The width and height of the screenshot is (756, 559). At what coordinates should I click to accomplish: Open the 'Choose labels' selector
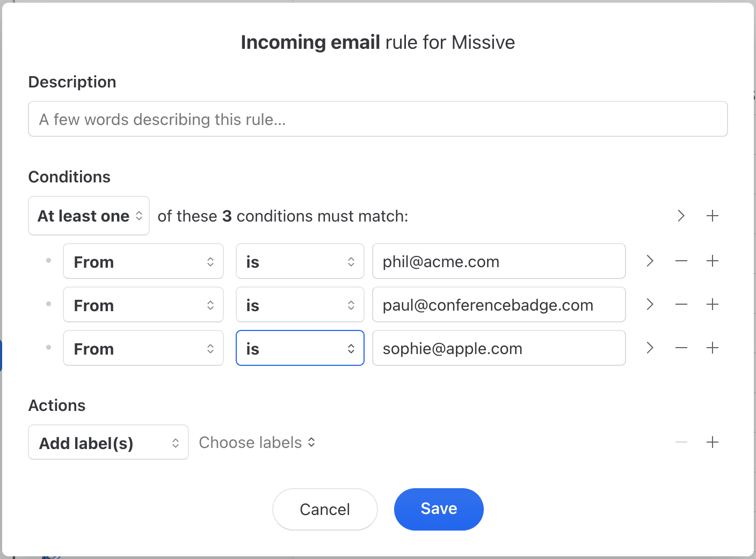pos(257,443)
